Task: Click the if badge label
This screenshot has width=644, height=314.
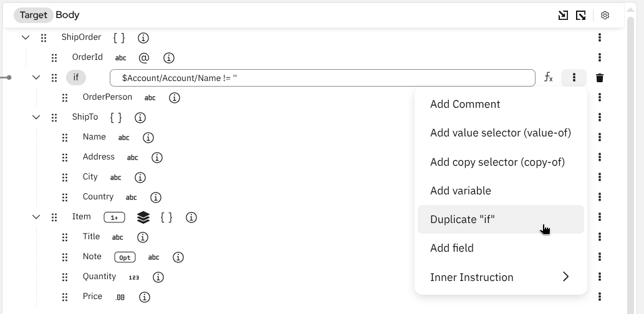Action: [x=76, y=77]
